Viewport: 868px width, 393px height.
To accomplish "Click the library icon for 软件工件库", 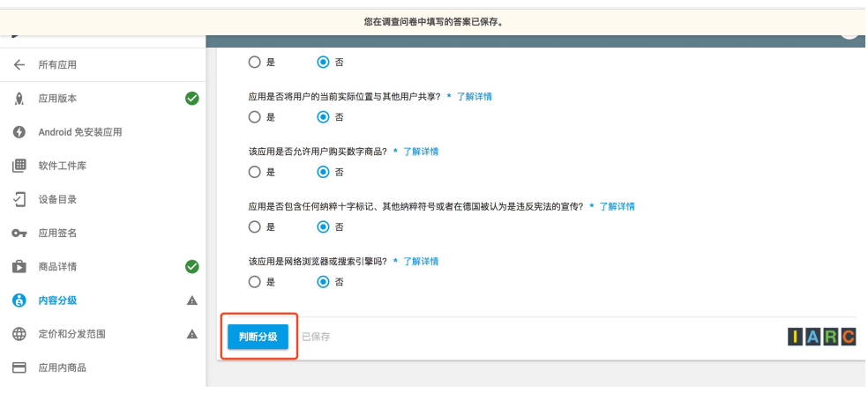I will click(x=19, y=166).
